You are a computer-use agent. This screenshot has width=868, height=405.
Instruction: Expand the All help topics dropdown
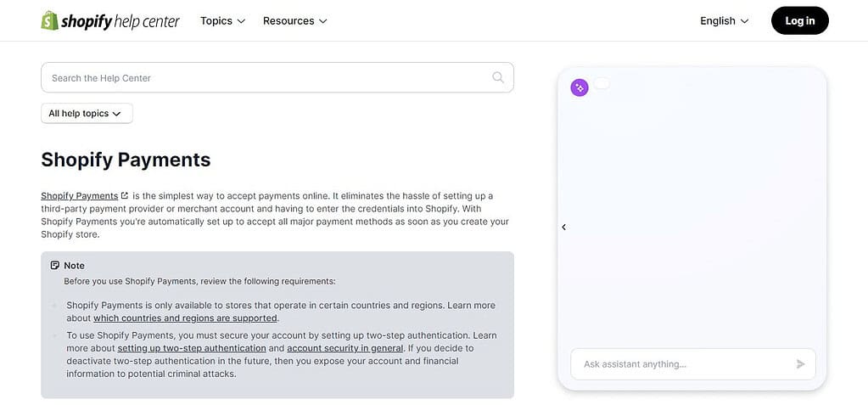coord(87,113)
